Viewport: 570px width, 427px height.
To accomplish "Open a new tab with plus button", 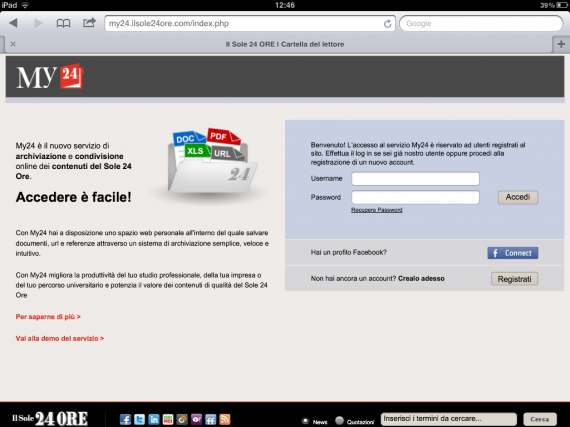I will 561,44.
